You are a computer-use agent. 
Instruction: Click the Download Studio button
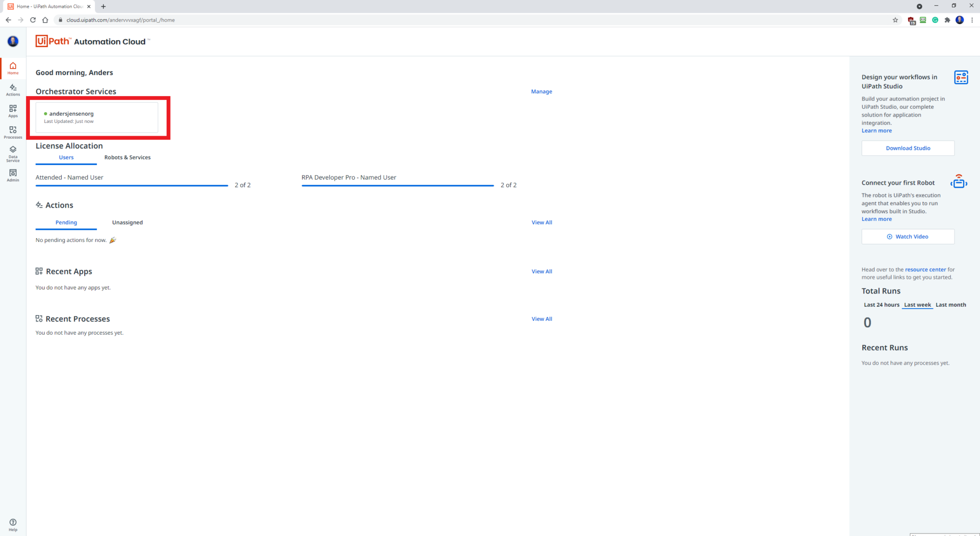click(907, 148)
